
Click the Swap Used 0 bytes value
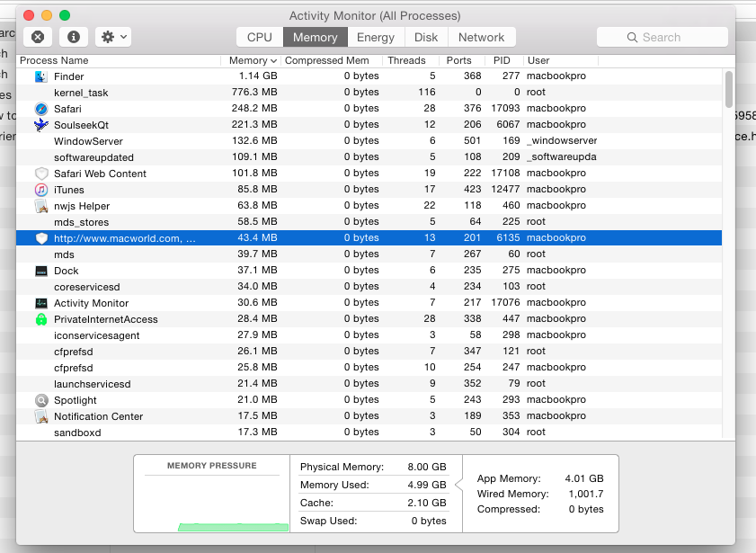pyautogui.click(x=429, y=521)
